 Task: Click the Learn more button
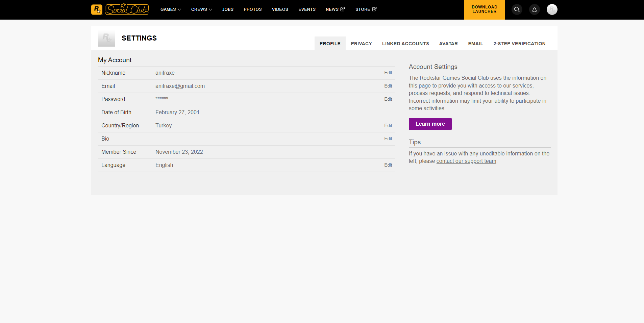[430, 124]
